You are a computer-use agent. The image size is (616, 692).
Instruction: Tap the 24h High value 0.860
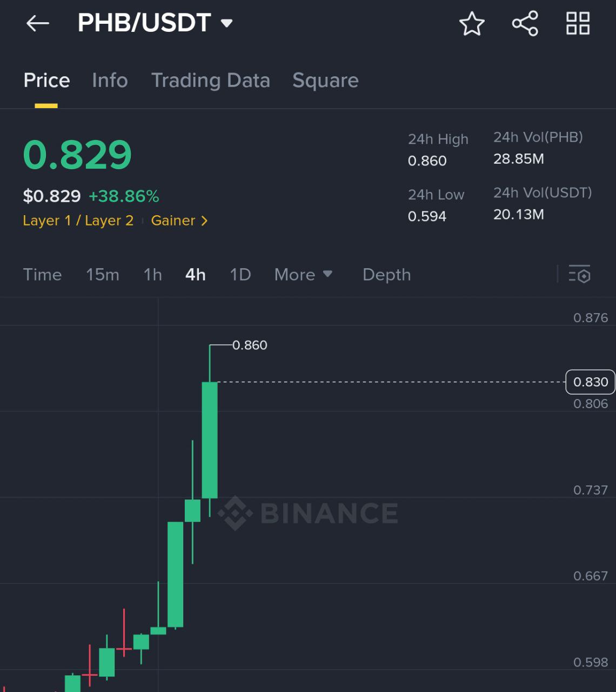427,161
